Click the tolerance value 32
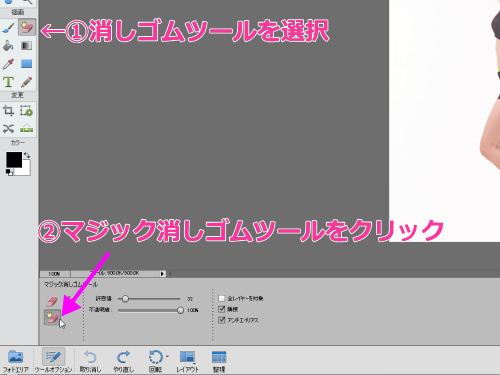 190,299
